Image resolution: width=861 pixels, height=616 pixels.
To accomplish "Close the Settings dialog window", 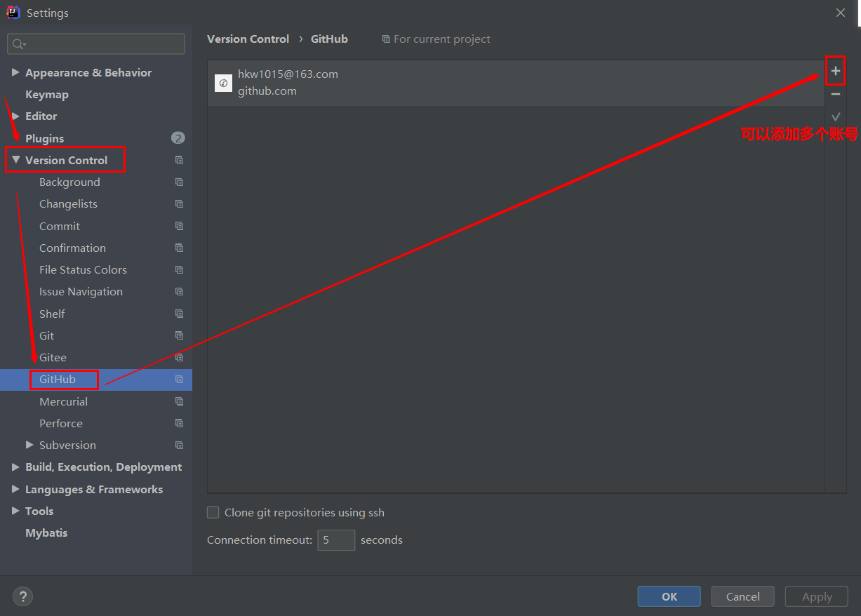I will coord(840,13).
